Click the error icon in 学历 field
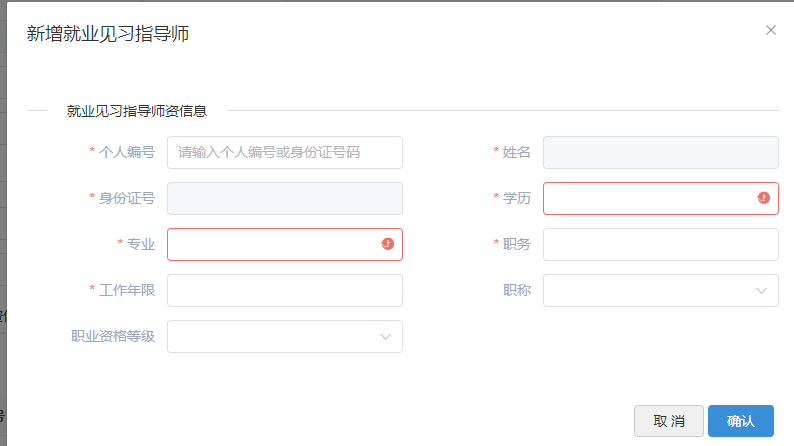This screenshot has height=446, width=794. click(764, 198)
